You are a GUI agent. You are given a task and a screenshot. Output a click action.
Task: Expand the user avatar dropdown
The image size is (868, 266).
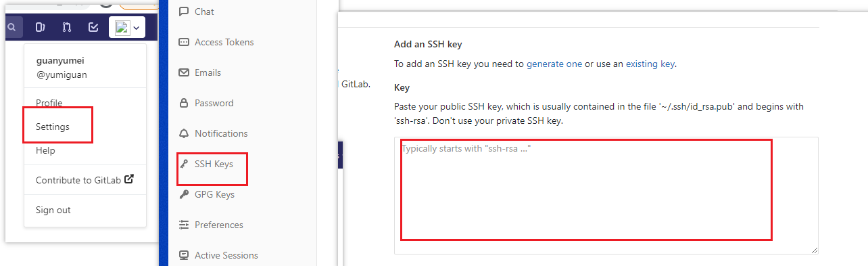[127, 28]
